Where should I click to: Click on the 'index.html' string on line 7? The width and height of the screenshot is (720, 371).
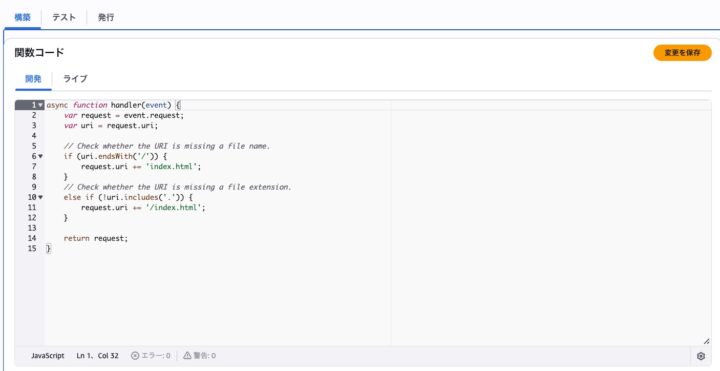pyautogui.click(x=173, y=167)
